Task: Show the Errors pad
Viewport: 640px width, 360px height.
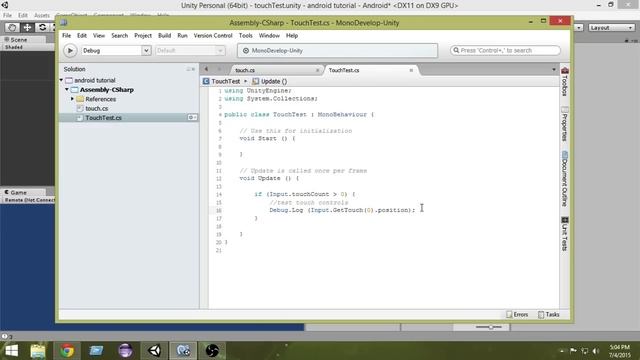Action: (517, 314)
